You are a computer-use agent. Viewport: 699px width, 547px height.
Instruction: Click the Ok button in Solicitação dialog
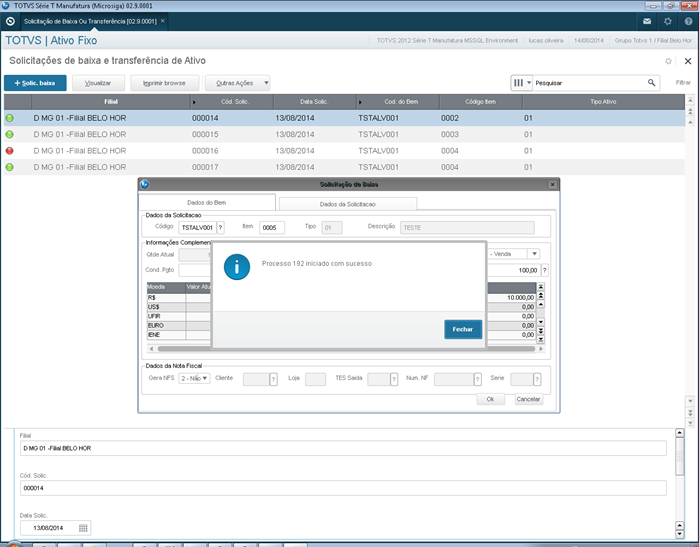tap(490, 399)
